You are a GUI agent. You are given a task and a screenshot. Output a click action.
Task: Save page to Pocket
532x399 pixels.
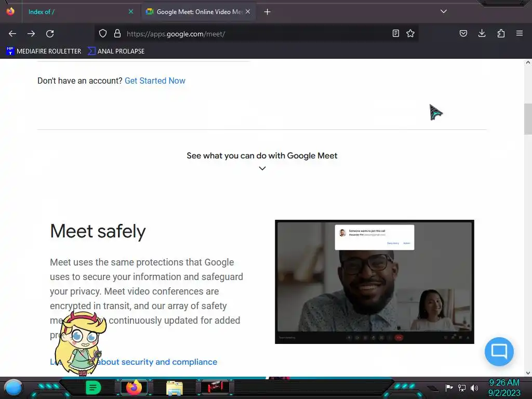[x=463, y=33]
